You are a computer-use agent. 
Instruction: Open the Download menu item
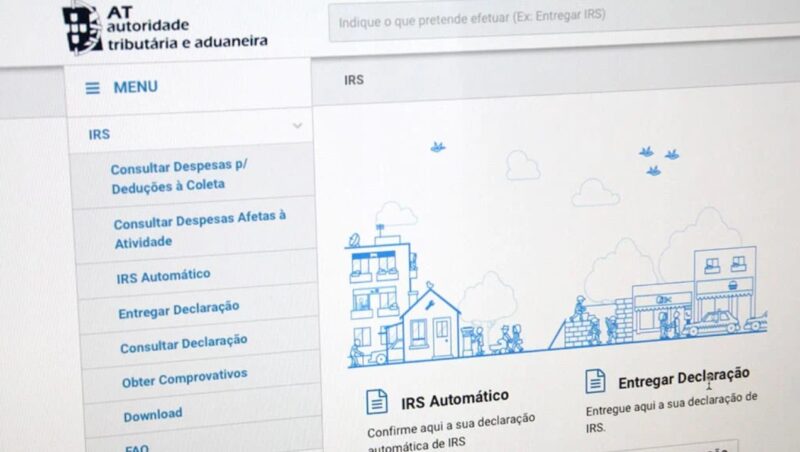click(x=153, y=415)
